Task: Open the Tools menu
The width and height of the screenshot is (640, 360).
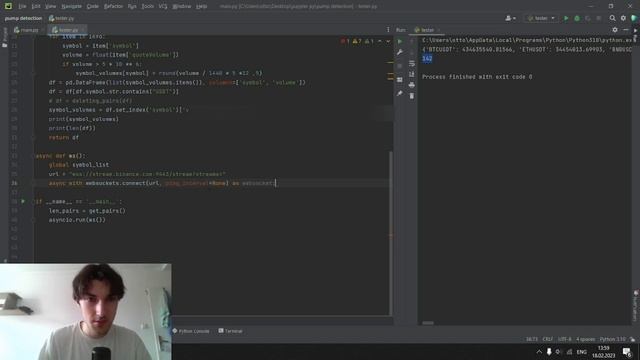Action: (x=147, y=6)
